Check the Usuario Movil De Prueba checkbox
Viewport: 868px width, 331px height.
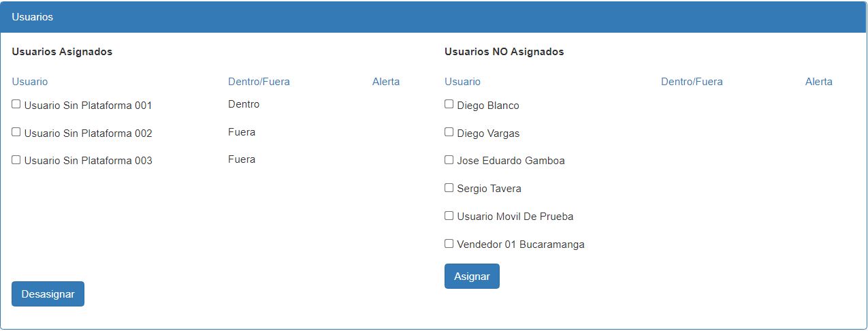coord(449,216)
